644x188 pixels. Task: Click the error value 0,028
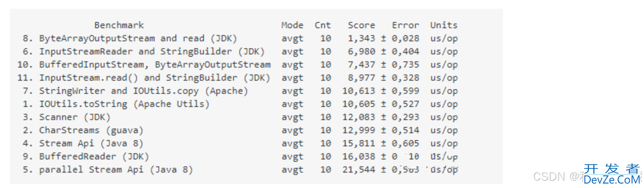(405, 39)
